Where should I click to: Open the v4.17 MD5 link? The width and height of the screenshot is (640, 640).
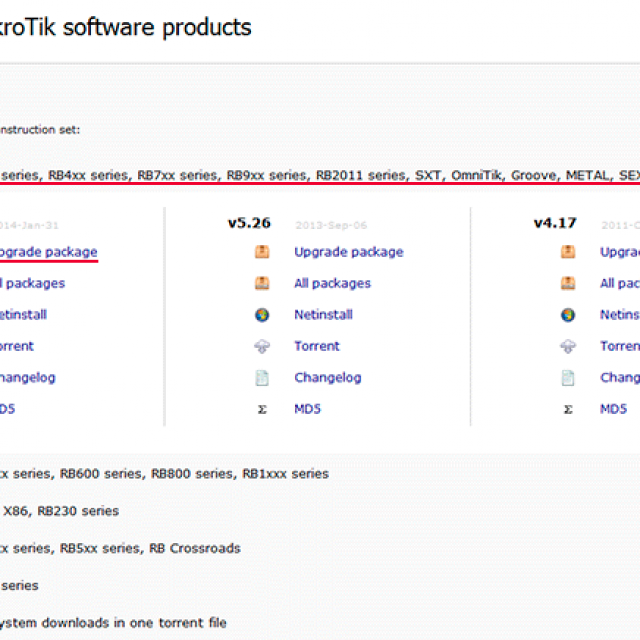point(613,409)
